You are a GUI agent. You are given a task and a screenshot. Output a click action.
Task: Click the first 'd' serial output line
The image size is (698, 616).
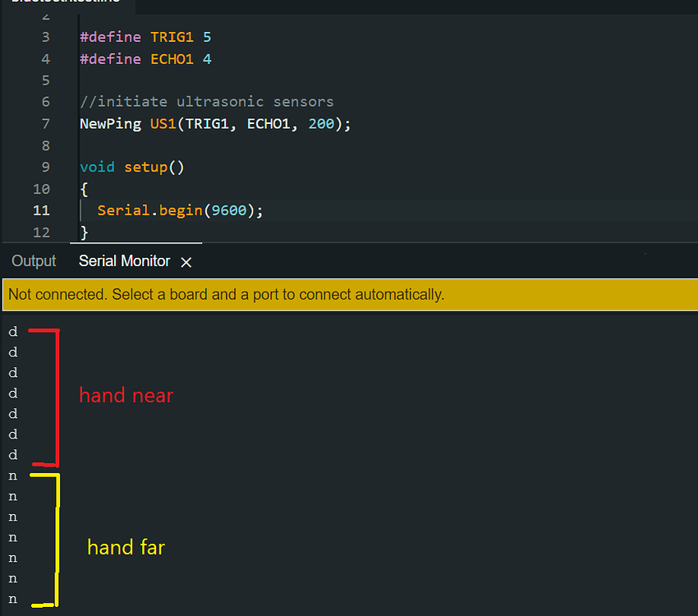click(13, 332)
